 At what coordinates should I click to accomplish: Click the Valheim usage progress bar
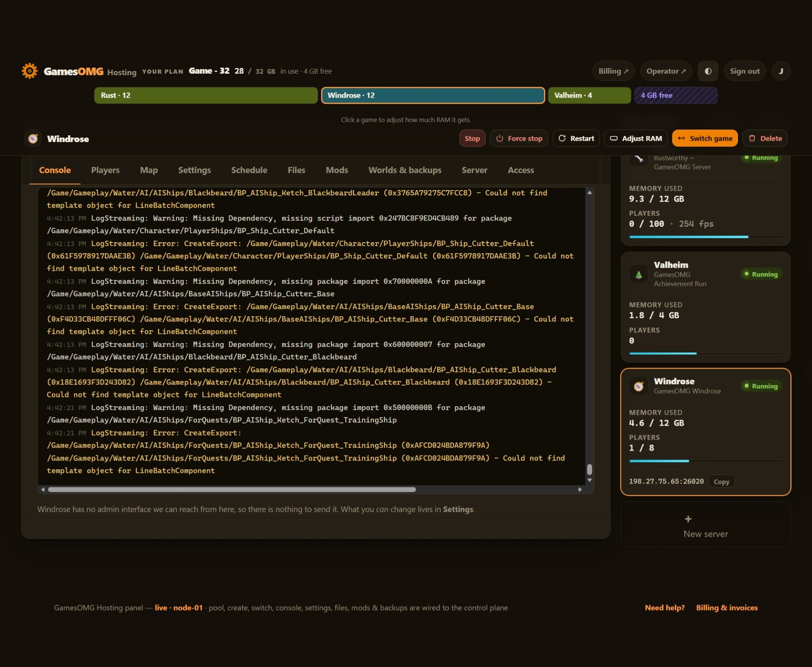click(705, 354)
